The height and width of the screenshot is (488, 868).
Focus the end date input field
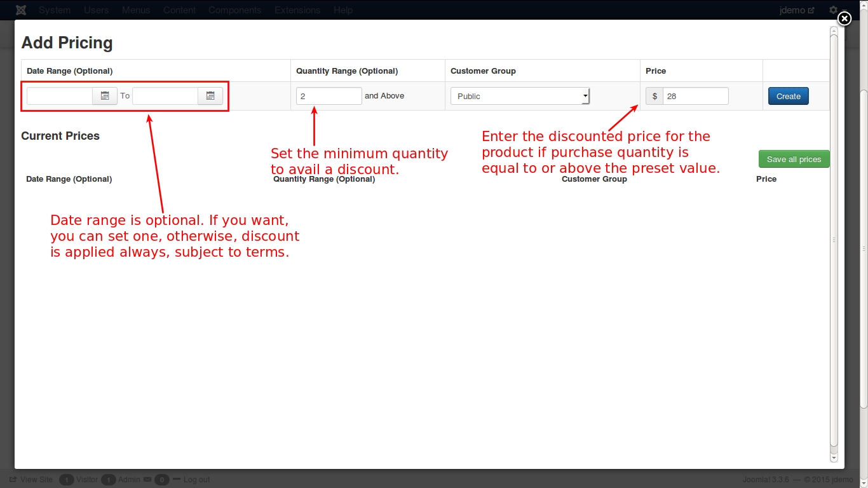point(165,96)
